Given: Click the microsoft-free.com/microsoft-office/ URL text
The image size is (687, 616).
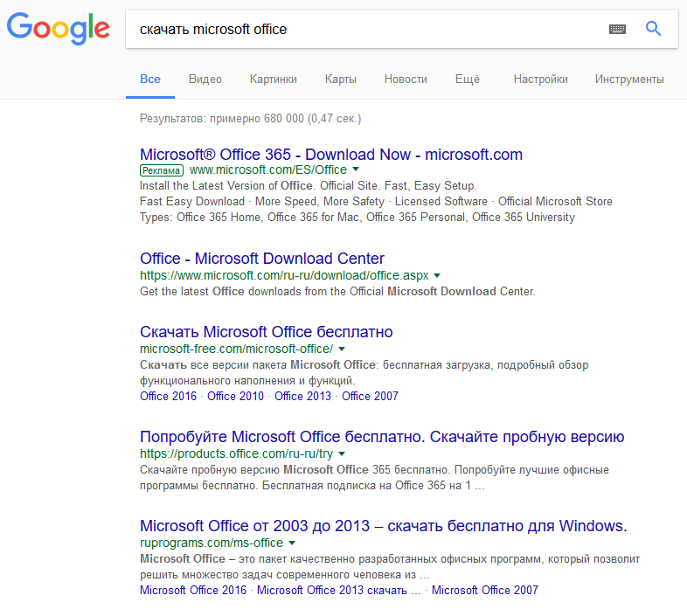Looking at the screenshot, I should pos(237,350).
